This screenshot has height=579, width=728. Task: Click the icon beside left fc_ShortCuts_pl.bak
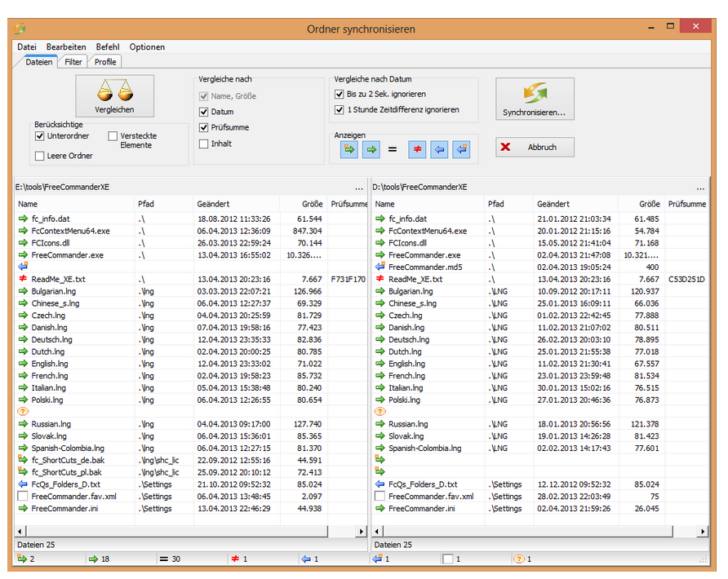[x=23, y=472]
